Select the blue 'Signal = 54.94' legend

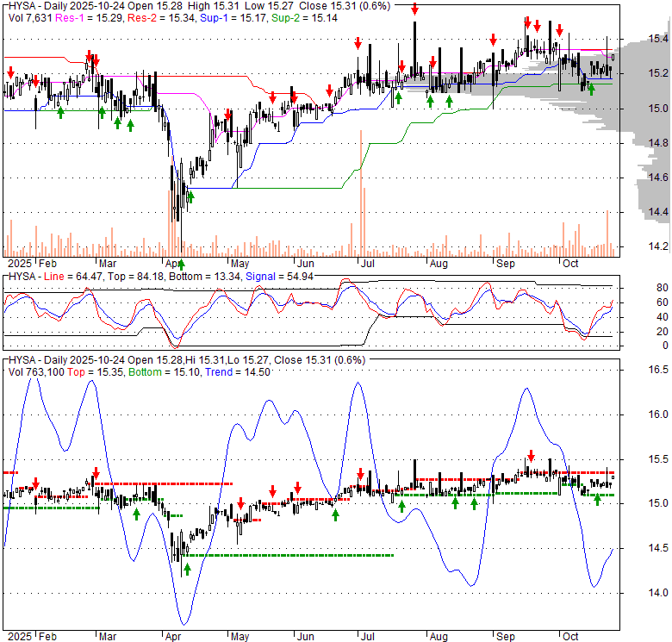(x=279, y=277)
